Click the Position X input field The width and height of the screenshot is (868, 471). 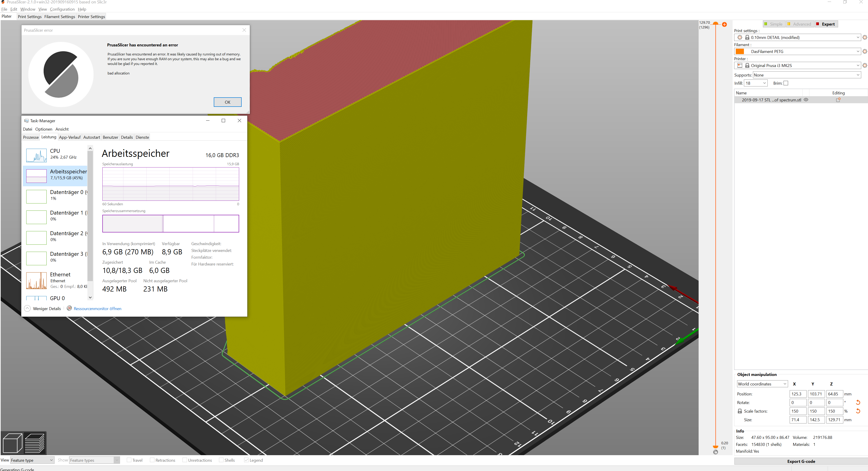798,394
